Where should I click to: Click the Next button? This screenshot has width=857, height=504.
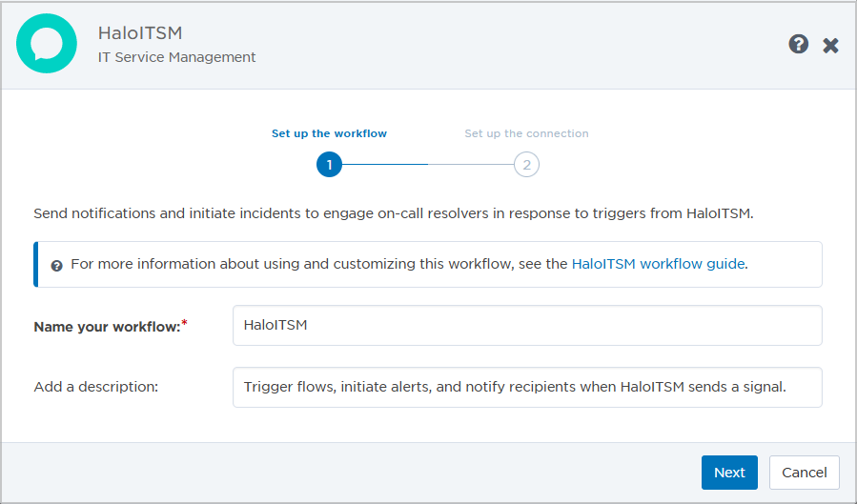coord(729,473)
